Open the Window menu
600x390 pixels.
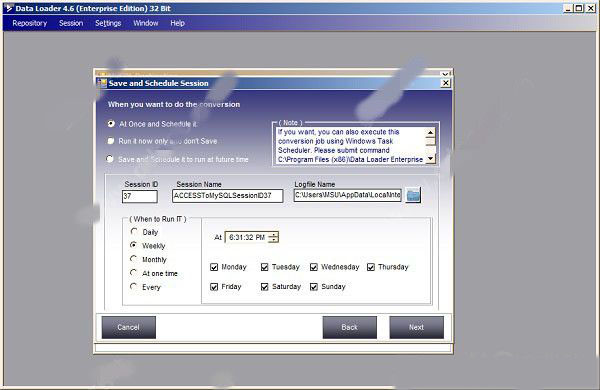(145, 23)
